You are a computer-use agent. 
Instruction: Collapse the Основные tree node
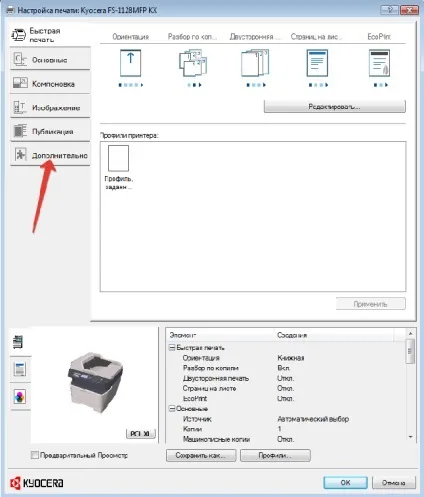(x=172, y=409)
